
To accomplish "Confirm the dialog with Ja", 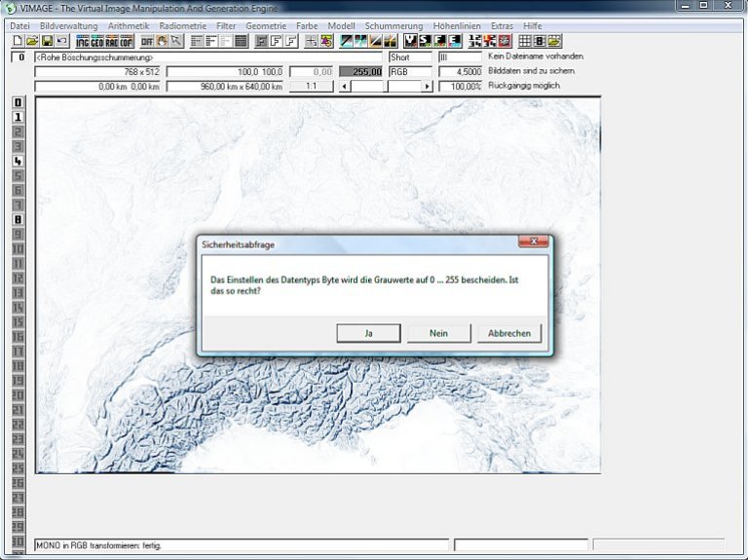I will coord(368,333).
